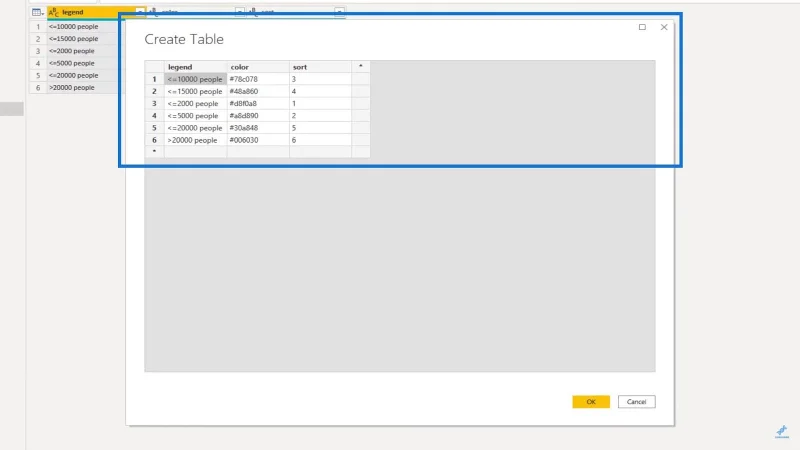This screenshot has height=450, width=800.
Task: Select row header 2 in dialog table
Action: coord(154,91)
